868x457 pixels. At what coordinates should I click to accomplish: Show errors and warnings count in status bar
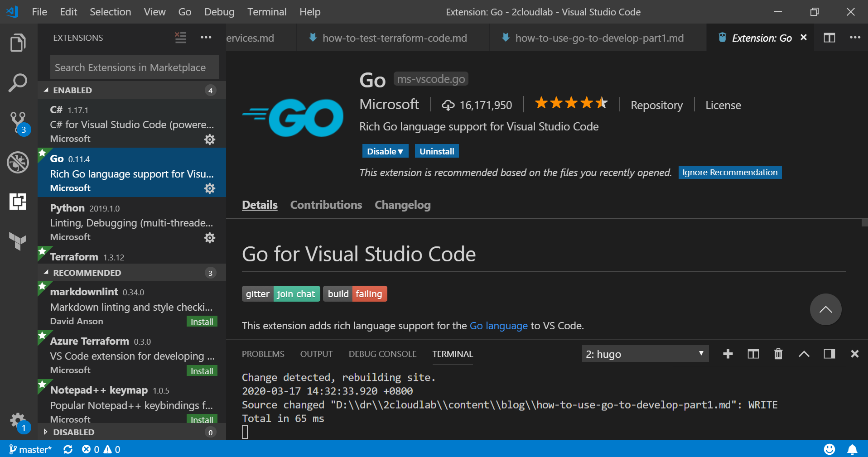point(101,449)
